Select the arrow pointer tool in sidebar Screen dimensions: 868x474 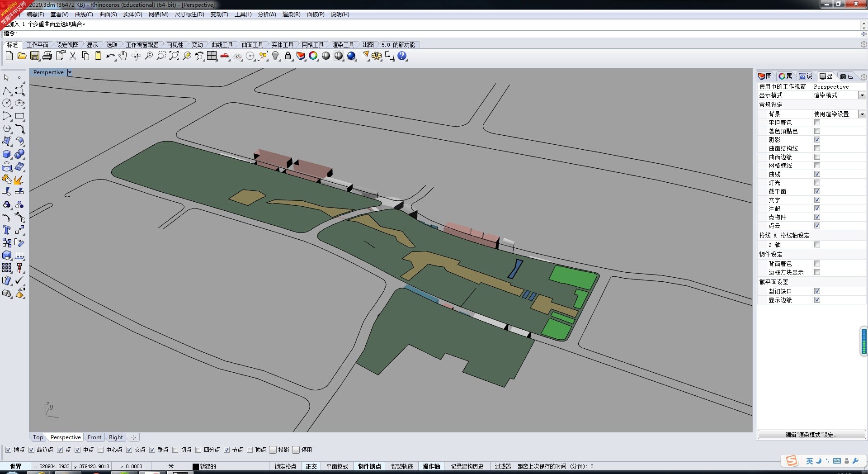tap(7, 78)
